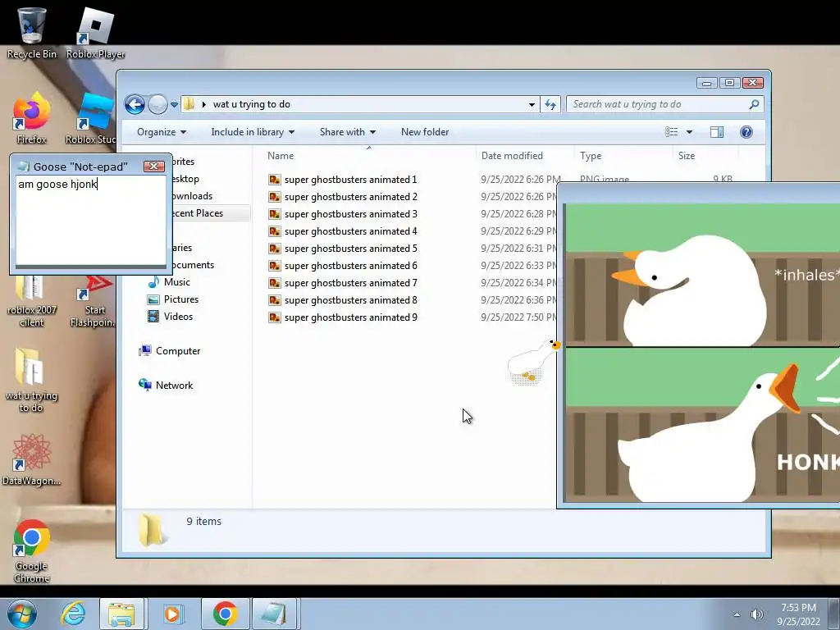The height and width of the screenshot is (630, 840).
Task: Click the PNG file icon for animated 9
Action: 274,317
